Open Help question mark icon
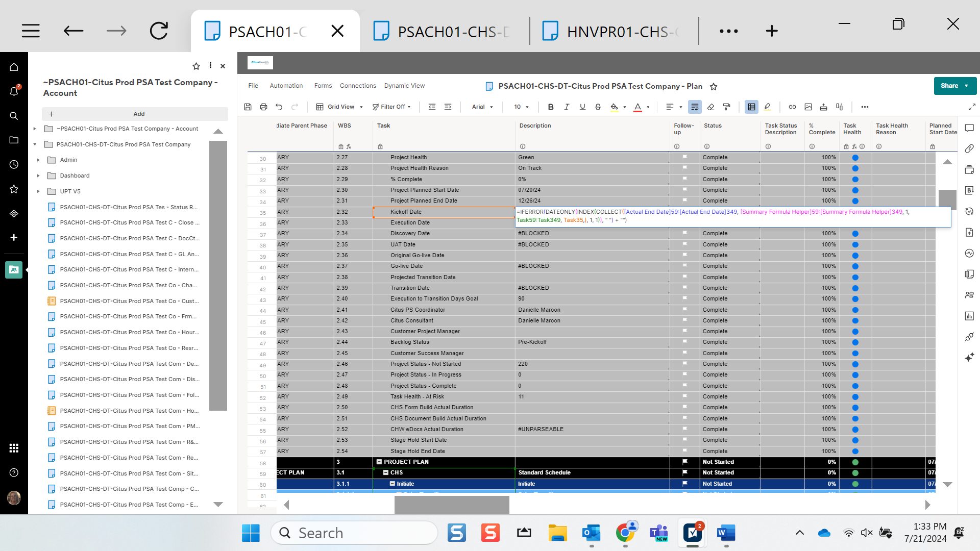This screenshot has width=980, height=551. coord(14,472)
